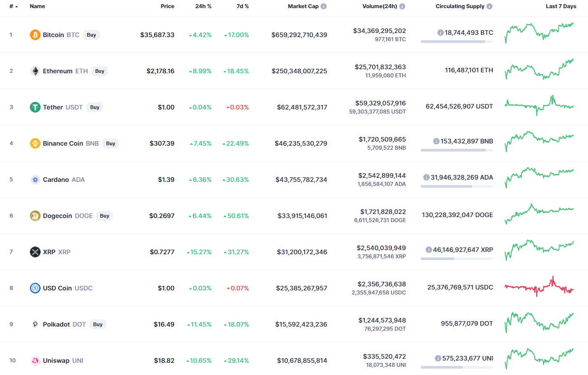Viewport: 588px width, 375px height.
Task: Click info icon beside BNB circulating supply
Action: [x=436, y=141]
